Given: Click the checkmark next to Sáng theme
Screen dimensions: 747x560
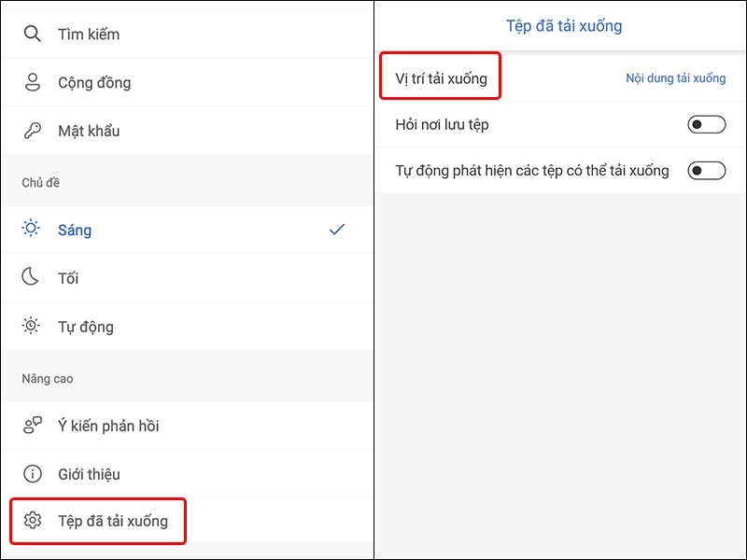Looking at the screenshot, I should tap(337, 230).
